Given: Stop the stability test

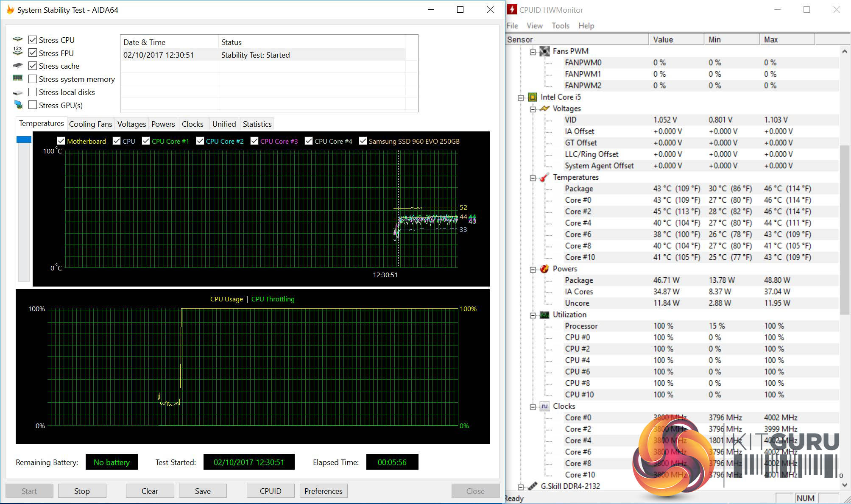Looking at the screenshot, I should (x=82, y=491).
